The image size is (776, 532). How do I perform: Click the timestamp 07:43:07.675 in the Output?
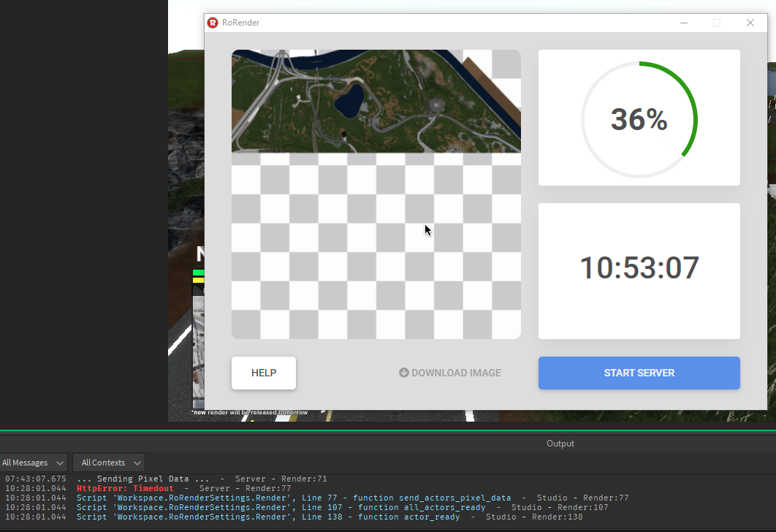click(x=33, y=479)
